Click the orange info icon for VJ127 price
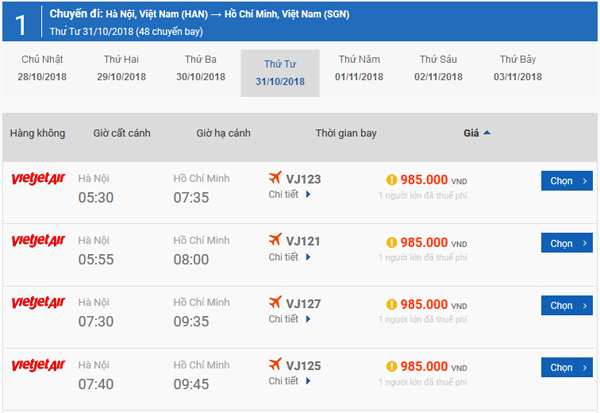This screenshot has width=600, height=413. click(x=391, y=304)
